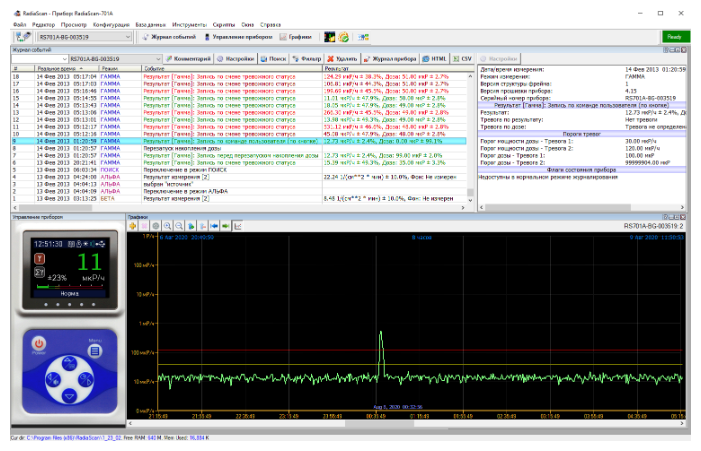701x451 pixels.
Task: Click the details panel horizontal scrollbar
Action: pyautogui.click(x=582, y=207)
